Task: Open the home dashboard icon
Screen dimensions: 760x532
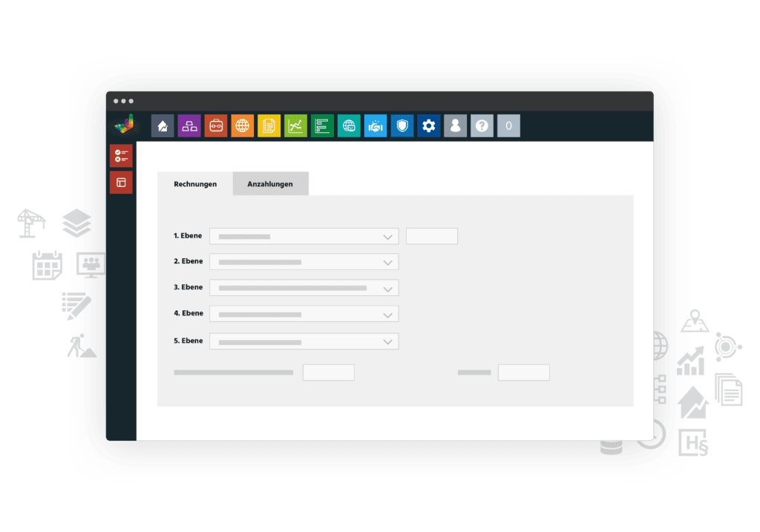Action: (x=163, y=126)
